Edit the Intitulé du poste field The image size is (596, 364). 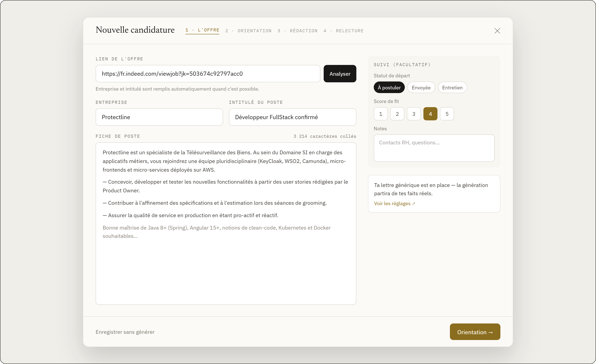pyautogui.click(x=292, y=117)
